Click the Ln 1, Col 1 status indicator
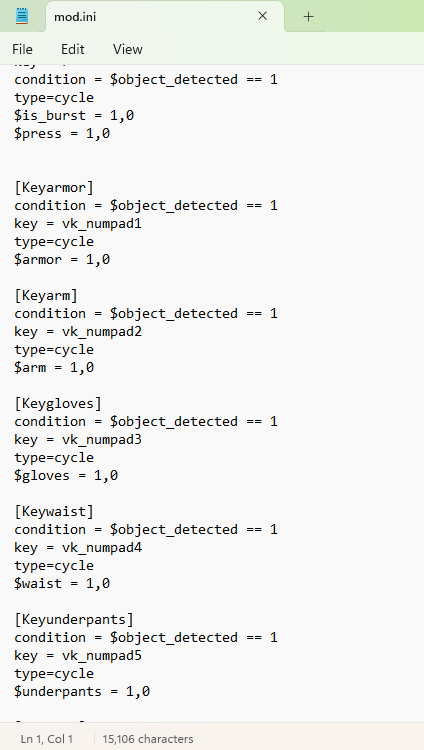Screen dimensions: 424x750 46,739
